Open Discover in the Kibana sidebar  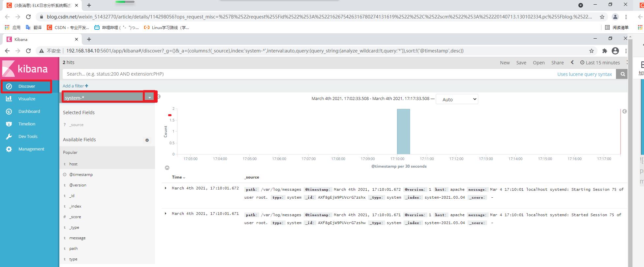(x=26, y=86)
